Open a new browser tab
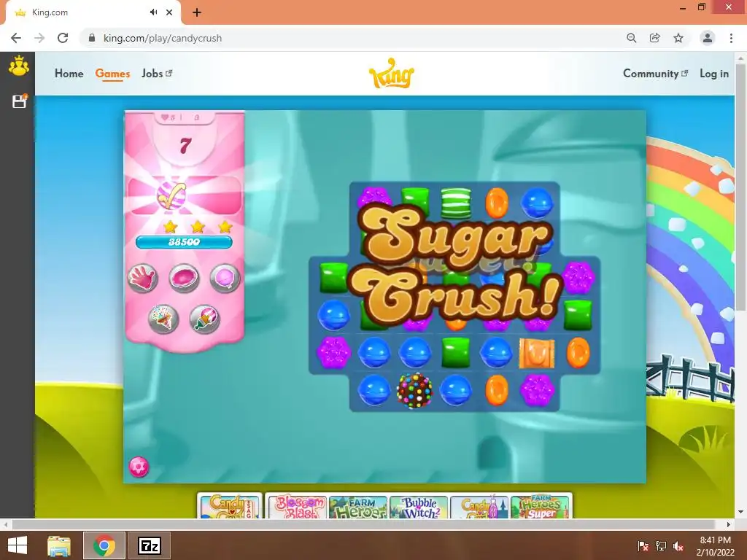This screenshot has width=747, height=560. click(x=197, y=12)
